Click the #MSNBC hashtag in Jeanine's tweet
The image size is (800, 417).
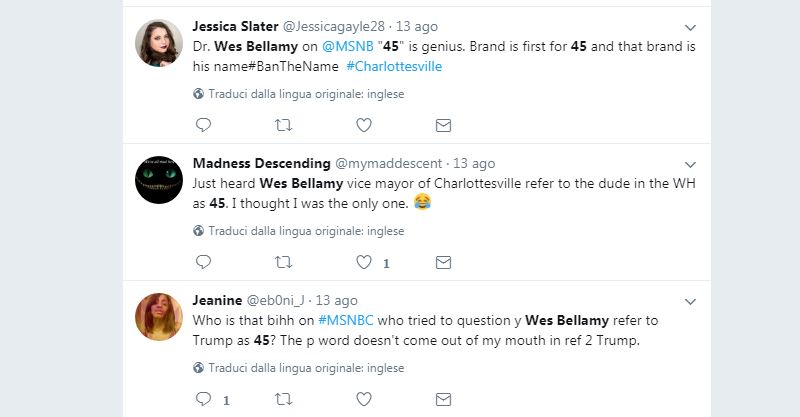(x=347, y=320)
